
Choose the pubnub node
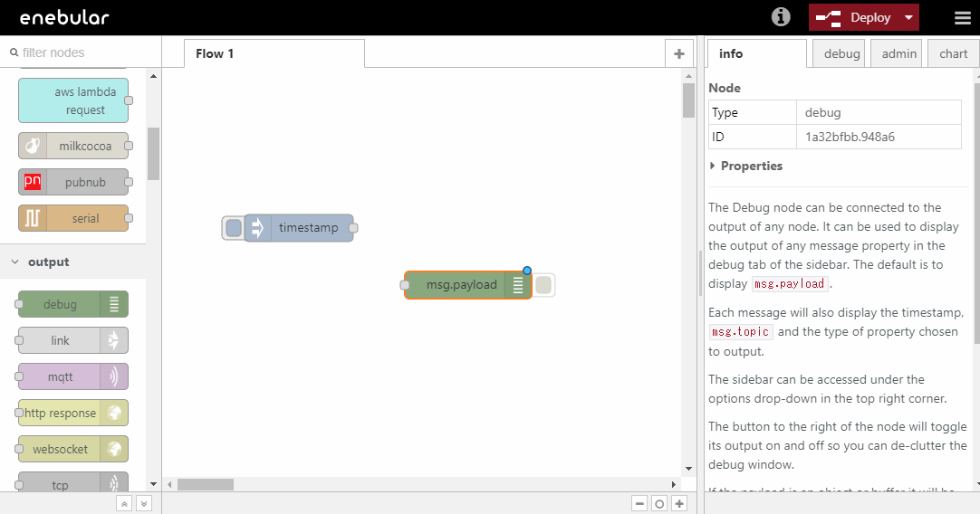tap(72, 182)
